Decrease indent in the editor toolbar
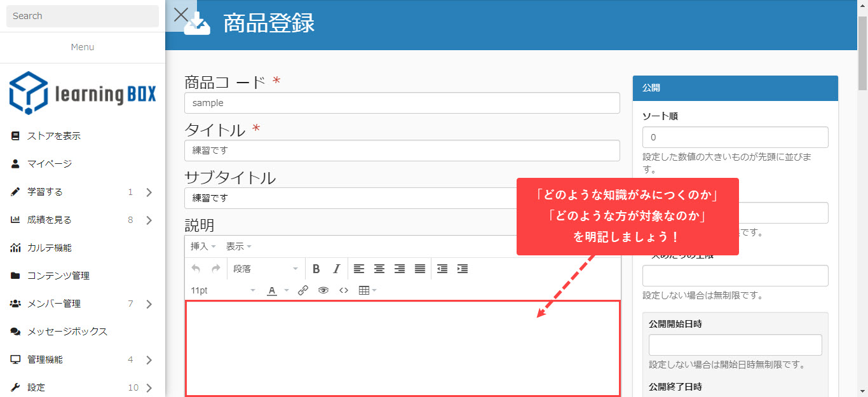Image resolution: width=868 pixels, height=397 pixels. point(442,269)
